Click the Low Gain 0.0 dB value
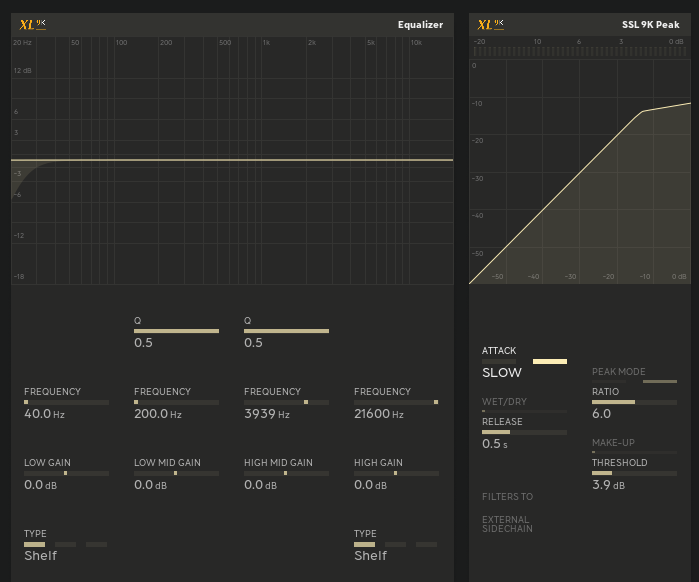699x582 pixels. pos(41,485)
